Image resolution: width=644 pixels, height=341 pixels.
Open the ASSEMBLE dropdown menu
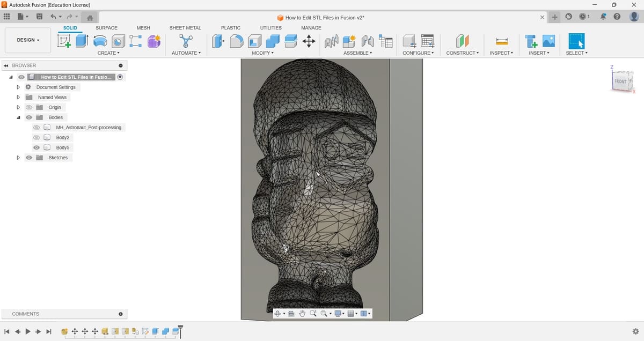point(357,53)
